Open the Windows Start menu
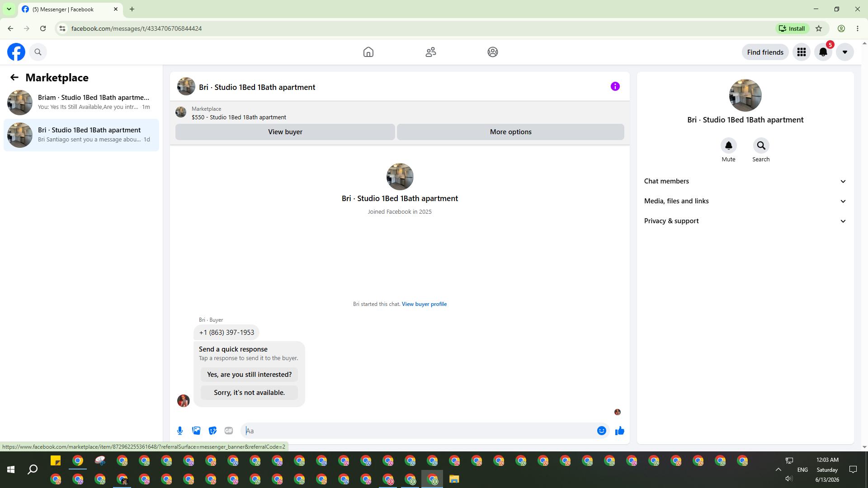The image size is (868, 488). [x=11, y=470]
